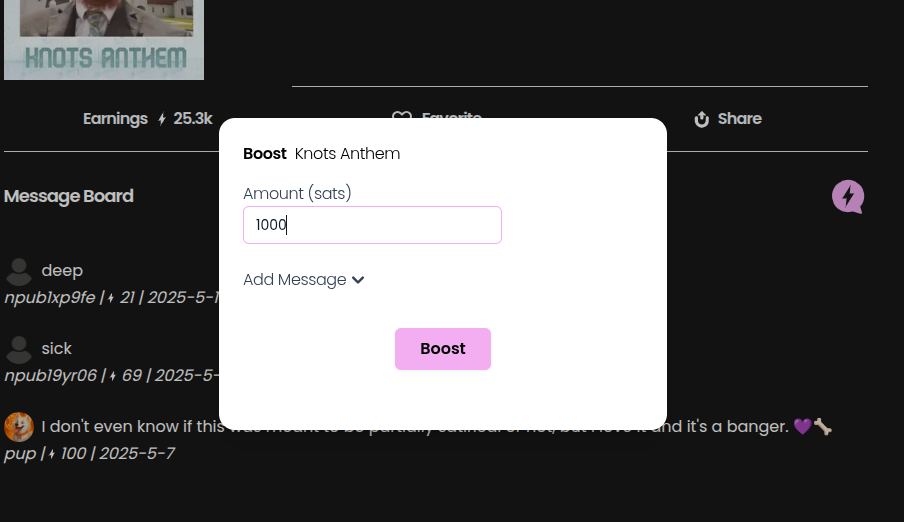
Task: Click the avatar beside the "sick" comment
Action: click(19, 349)
